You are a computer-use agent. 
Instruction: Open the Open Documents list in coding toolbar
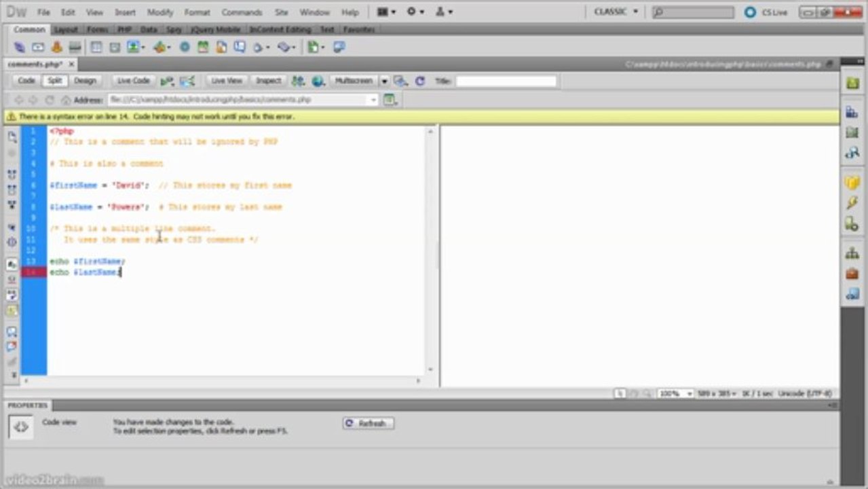click(12, 137)
